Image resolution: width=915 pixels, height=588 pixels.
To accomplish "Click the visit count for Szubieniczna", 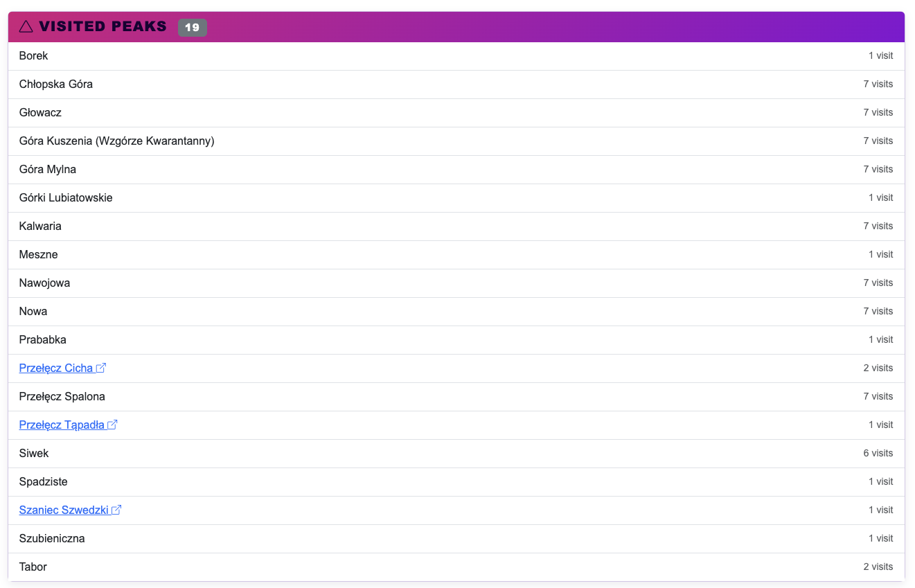I will tap(881, 538).
